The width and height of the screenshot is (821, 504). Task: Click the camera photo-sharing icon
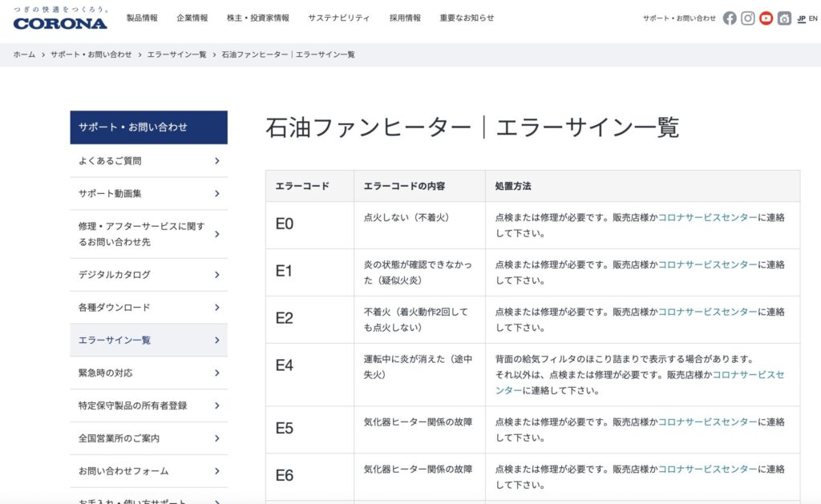(x=784, y=17)
